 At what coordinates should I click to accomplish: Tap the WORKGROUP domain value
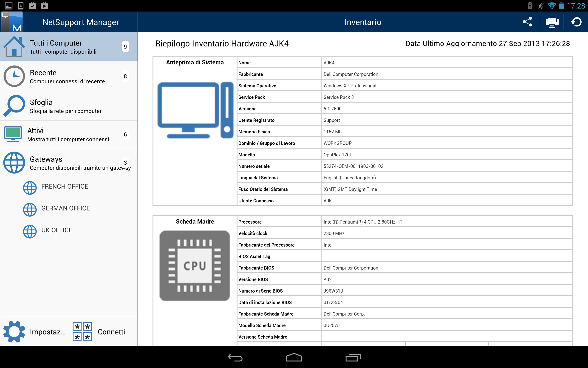[x=337, y=143]
